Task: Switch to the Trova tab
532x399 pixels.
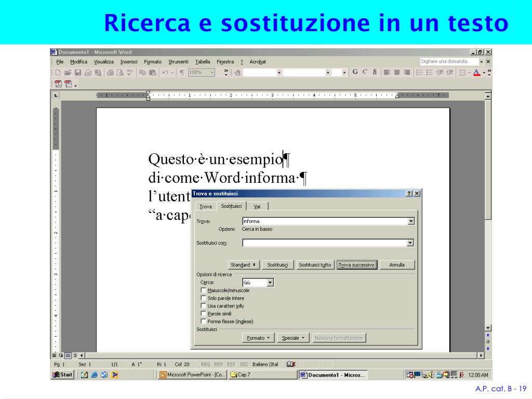Action: point(206,206)
